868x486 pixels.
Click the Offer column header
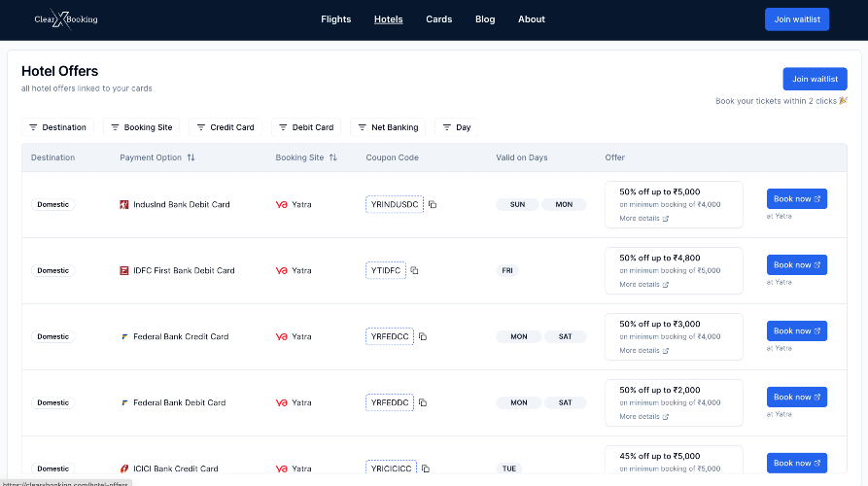point(614,157)
